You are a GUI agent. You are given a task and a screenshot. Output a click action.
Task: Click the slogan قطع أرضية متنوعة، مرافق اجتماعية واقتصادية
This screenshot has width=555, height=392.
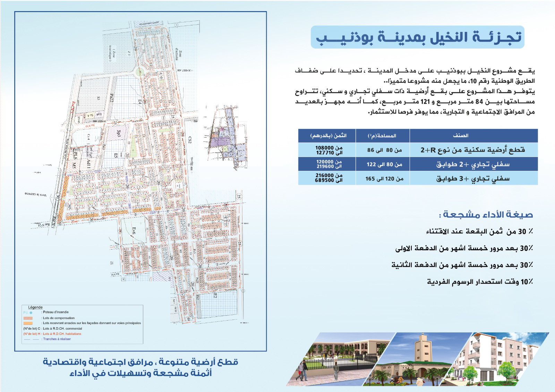coord(140,362)
